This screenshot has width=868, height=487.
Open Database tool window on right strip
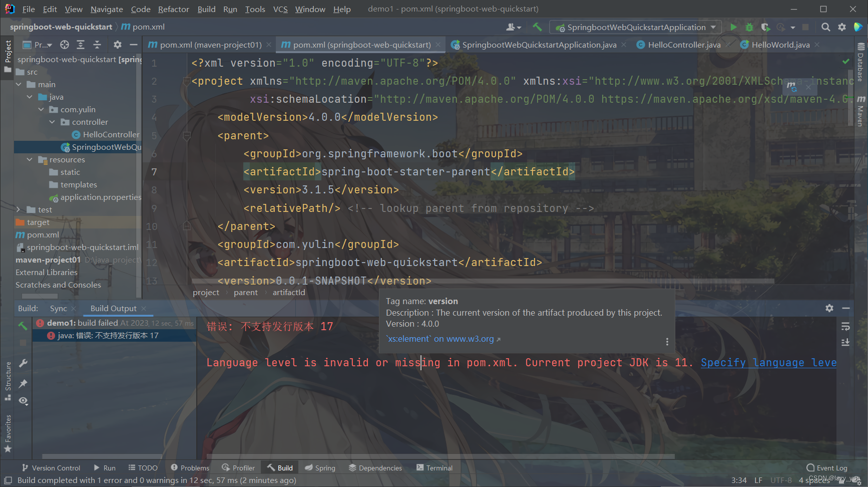point(860,63)
